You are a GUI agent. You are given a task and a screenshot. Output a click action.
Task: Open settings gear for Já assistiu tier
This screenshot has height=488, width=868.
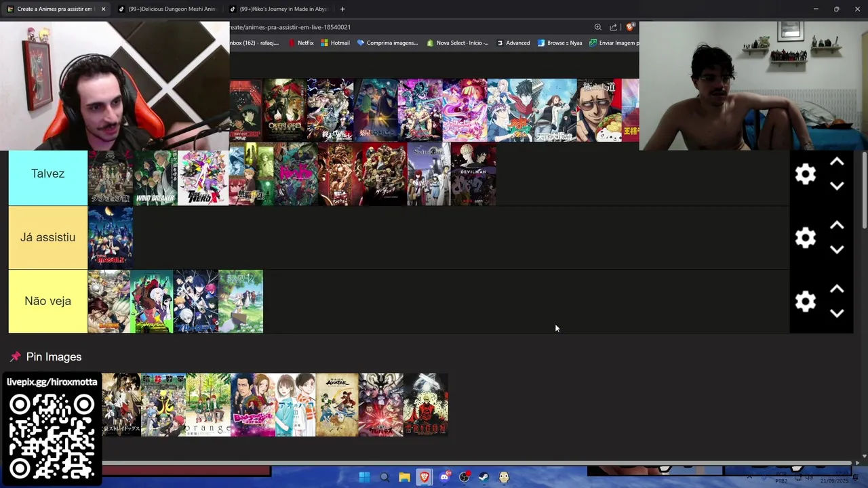click(805, 238)
